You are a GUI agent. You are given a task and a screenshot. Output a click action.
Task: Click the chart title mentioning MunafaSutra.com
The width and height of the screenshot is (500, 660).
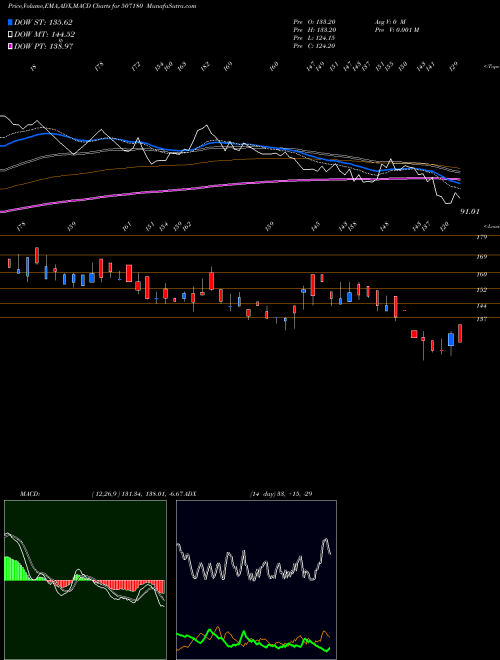point(102,6)
